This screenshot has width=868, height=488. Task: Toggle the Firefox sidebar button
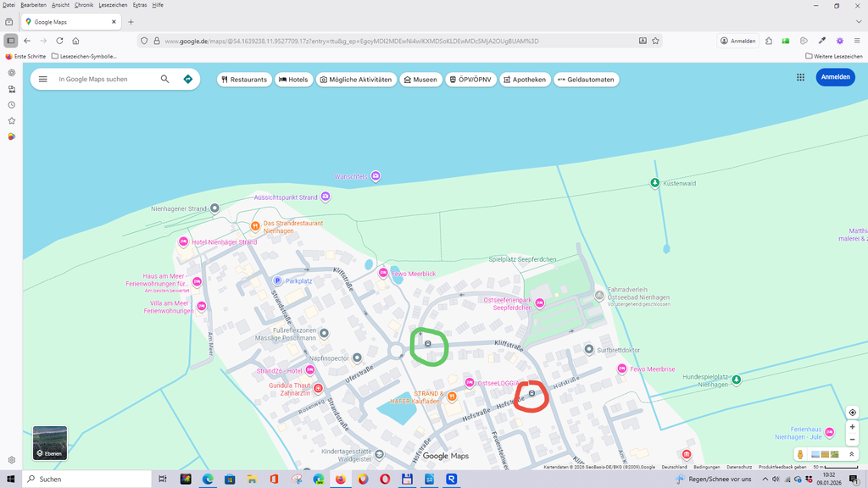pos(11,41)
